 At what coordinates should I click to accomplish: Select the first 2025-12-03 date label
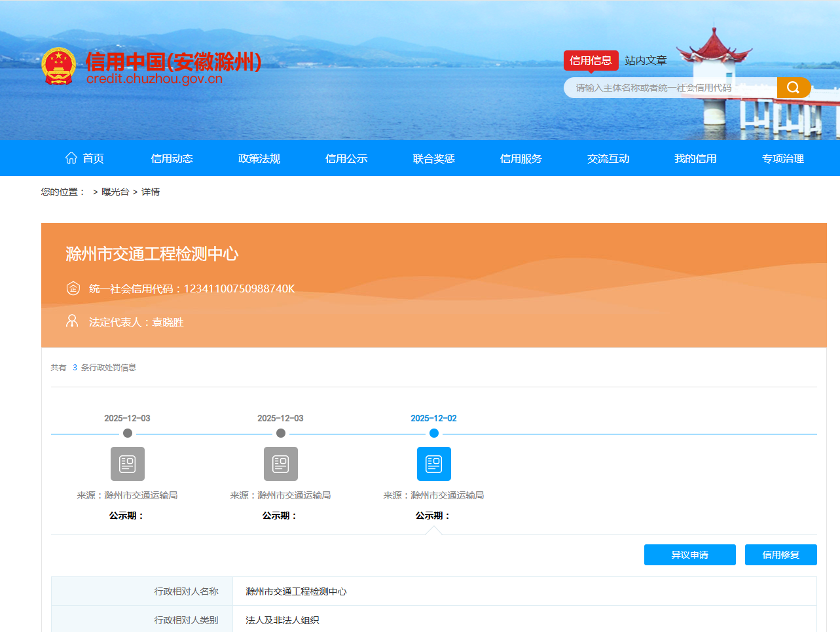(x=127, y=418)
